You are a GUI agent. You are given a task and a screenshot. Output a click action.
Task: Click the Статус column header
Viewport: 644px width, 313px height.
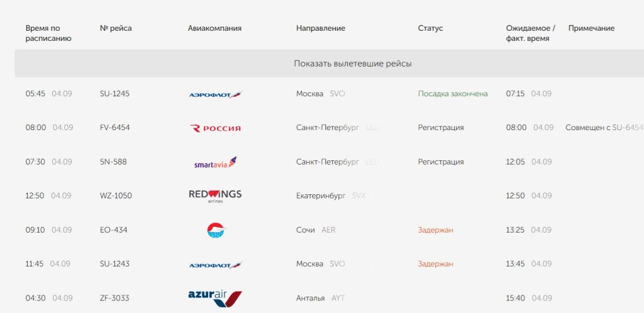[x=430, y=28]
